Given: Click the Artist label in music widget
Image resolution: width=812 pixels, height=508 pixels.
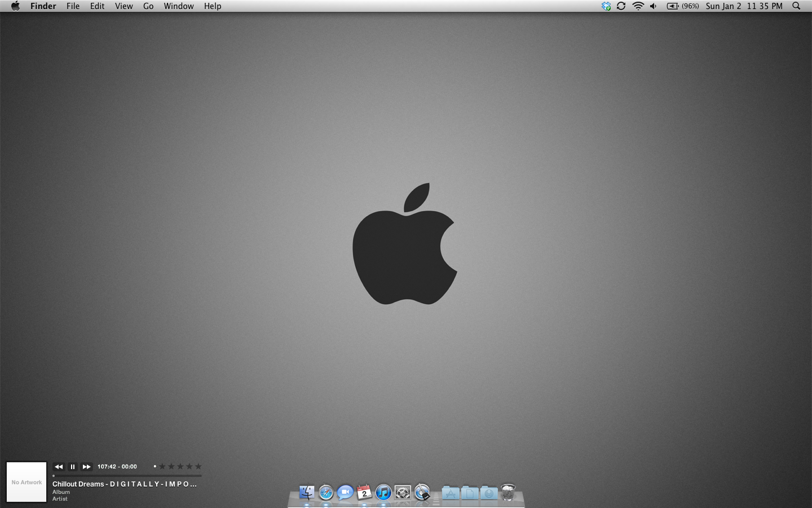Looking at the screenshot, I should (x=60, y=499).
